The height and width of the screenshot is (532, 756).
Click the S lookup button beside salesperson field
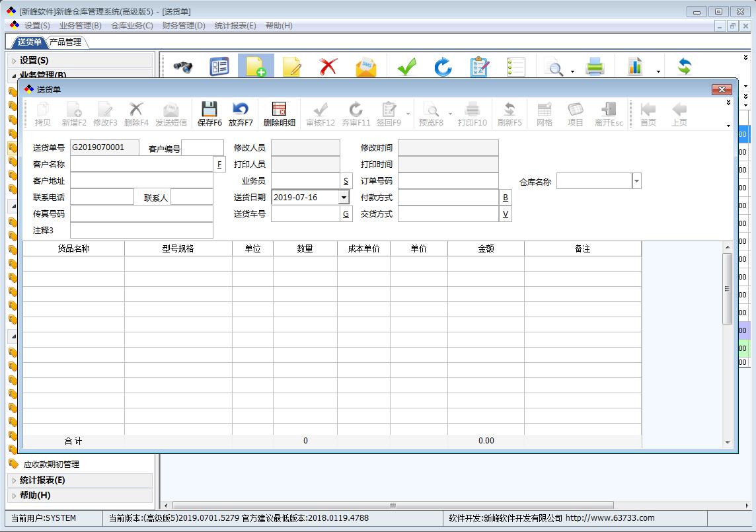[x=346, y=181]
